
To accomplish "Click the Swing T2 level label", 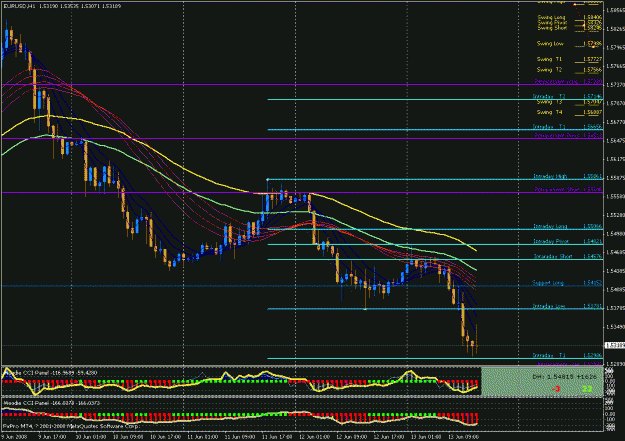I will point(549,70).
